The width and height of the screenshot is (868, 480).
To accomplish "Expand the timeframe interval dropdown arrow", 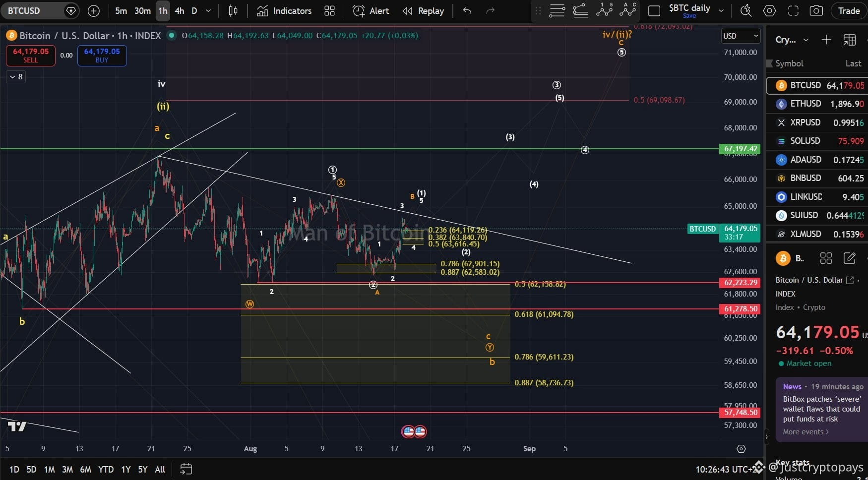I will tap(208, 10).
